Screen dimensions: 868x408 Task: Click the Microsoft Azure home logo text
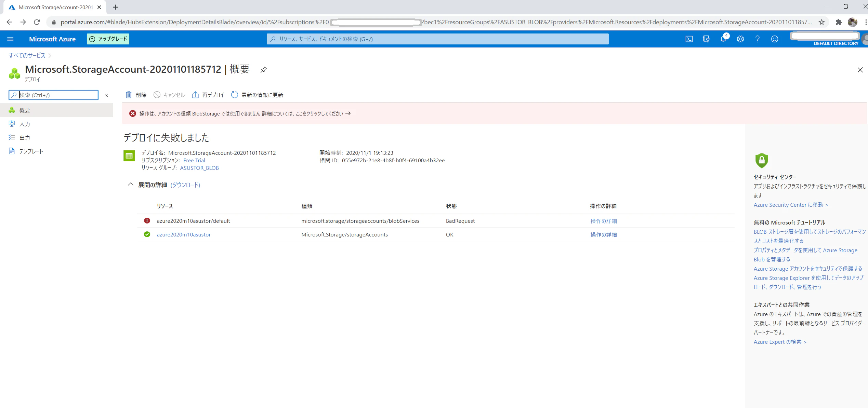pyautogui.click(x=52, y=39)
